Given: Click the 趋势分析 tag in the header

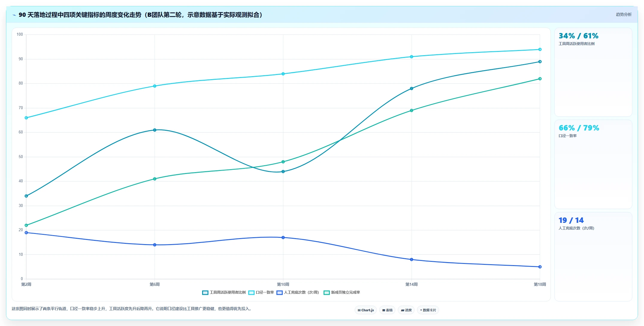Looking at the screenshot, I should pyautogui.click(x=624, y=14).
